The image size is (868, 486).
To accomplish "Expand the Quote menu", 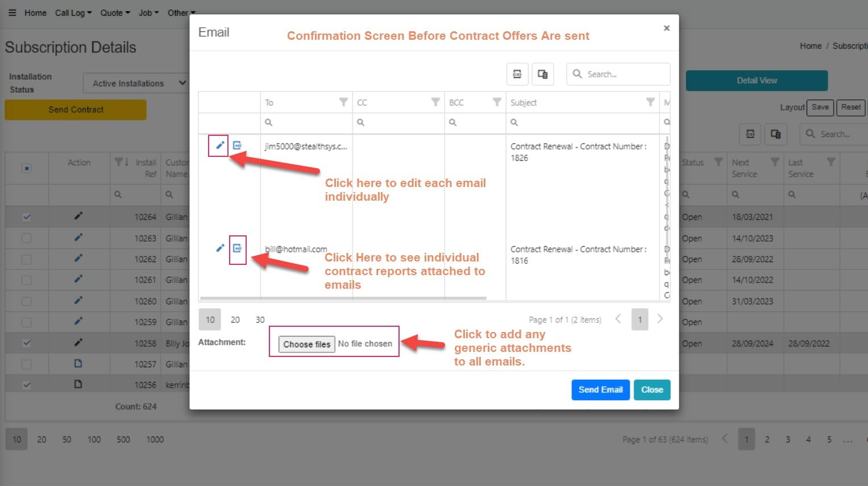I will click(x=115, y=13).
